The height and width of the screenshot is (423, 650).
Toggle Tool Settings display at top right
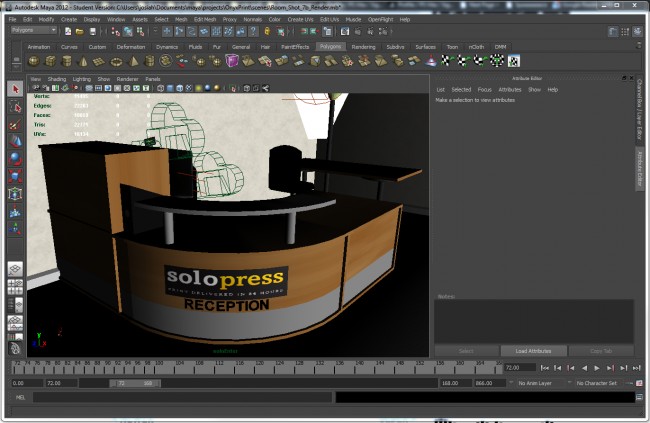625,32
